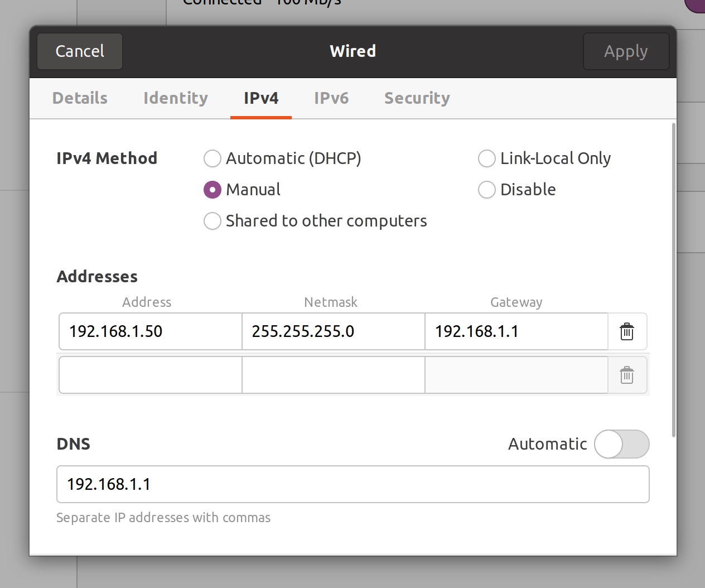Switch to the IPv6 tab
705x588 pixels.
click(331, 98)
